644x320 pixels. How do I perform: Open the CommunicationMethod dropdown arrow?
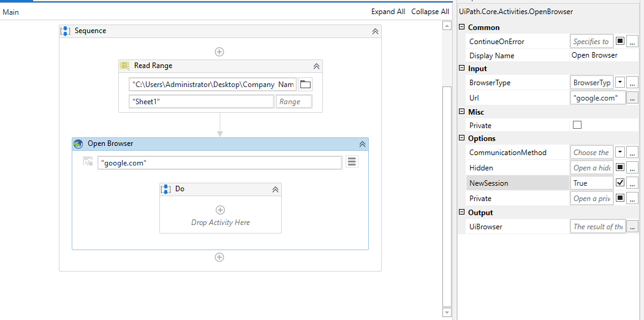pyautogui.click(x=620, y=153)
